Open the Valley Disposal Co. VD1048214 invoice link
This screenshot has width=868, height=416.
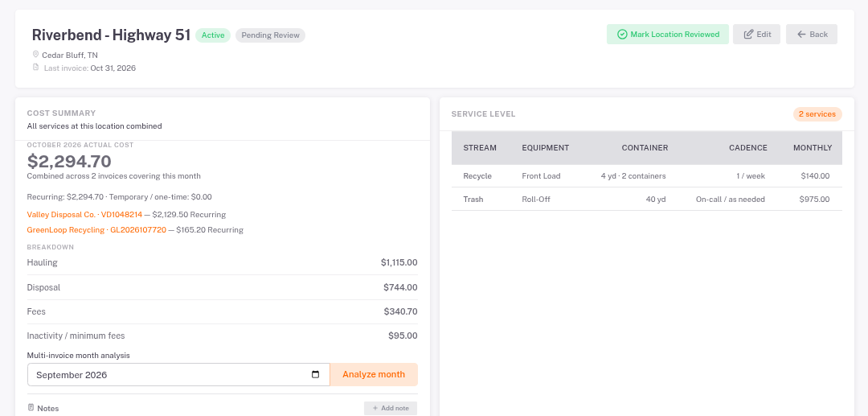84,214
